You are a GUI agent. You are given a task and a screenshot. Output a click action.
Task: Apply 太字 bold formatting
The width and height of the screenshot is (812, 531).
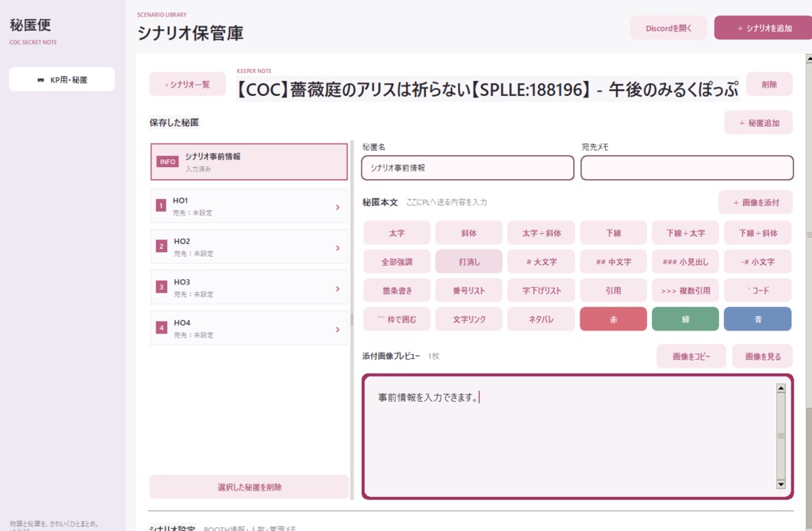coord(396,233)
